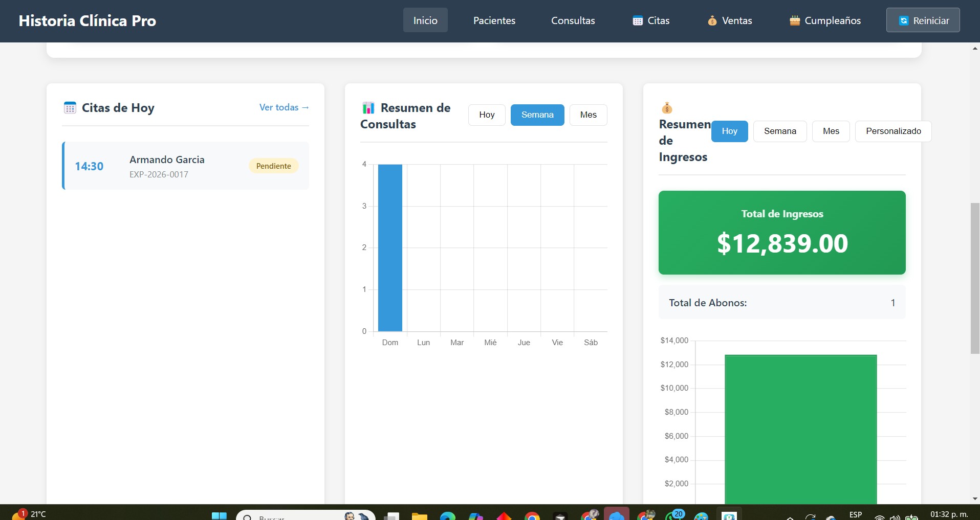Open the Pacientes section
Viewport: 980px width, 520px height.
(494, 20)
